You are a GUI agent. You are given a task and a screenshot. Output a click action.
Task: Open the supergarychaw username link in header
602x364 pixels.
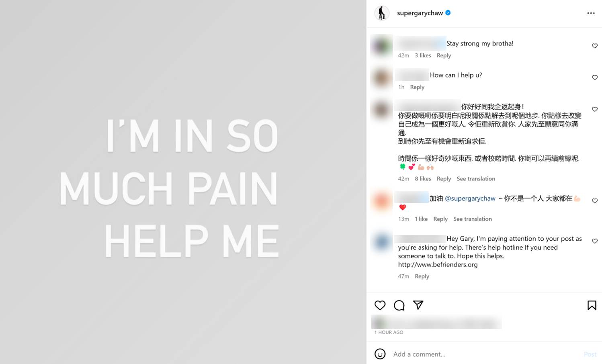(x=420, y=13)
